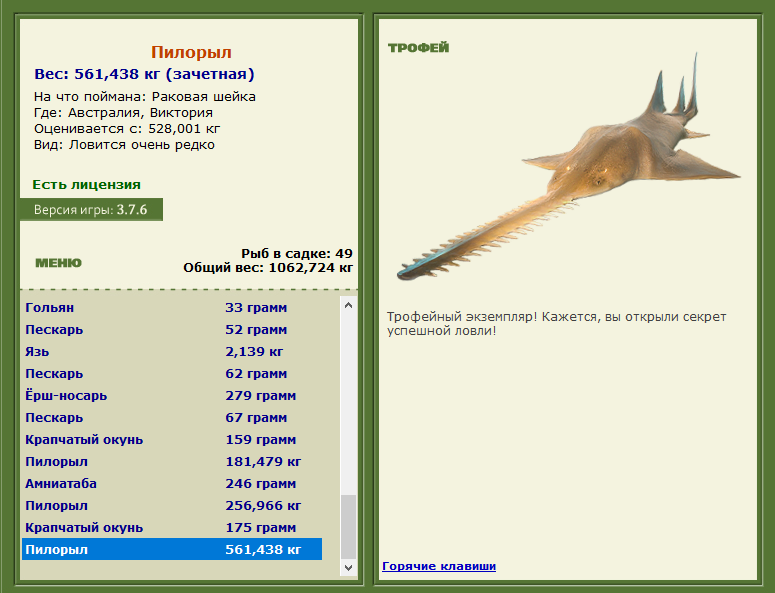
Task: Select the Пилорыл 256,966 кг row
Action: pyautogui.click(x=172, y=506)
